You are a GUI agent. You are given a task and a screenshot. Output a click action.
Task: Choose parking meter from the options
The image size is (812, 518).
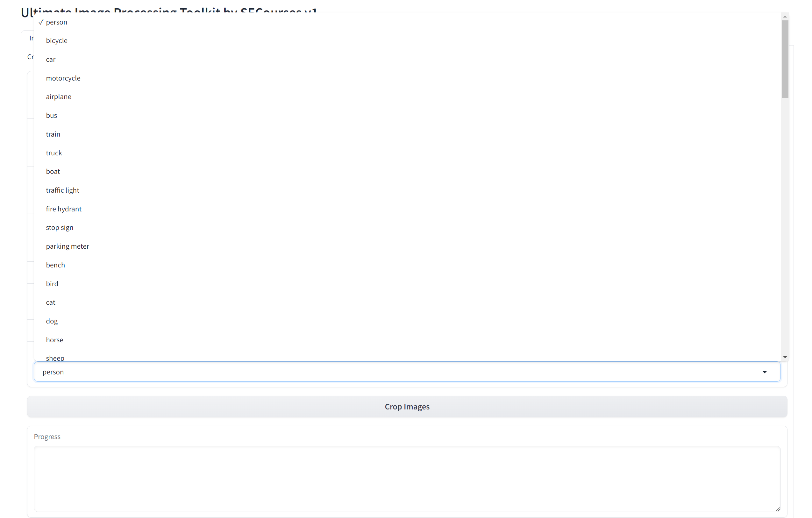pyautogui.click(x=68, y=246)
